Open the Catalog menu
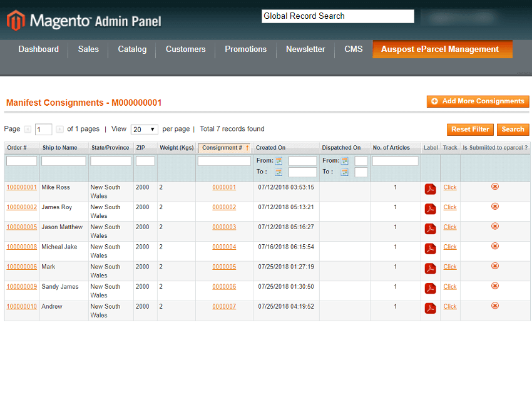This screenshot has width=532, height=407. click(132, 49)
